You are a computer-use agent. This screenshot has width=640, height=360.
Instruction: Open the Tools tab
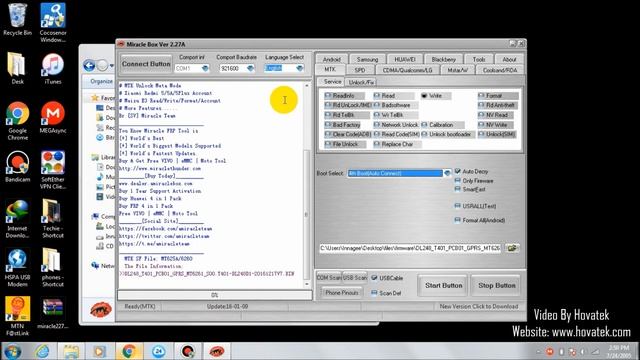click(479, 59)
